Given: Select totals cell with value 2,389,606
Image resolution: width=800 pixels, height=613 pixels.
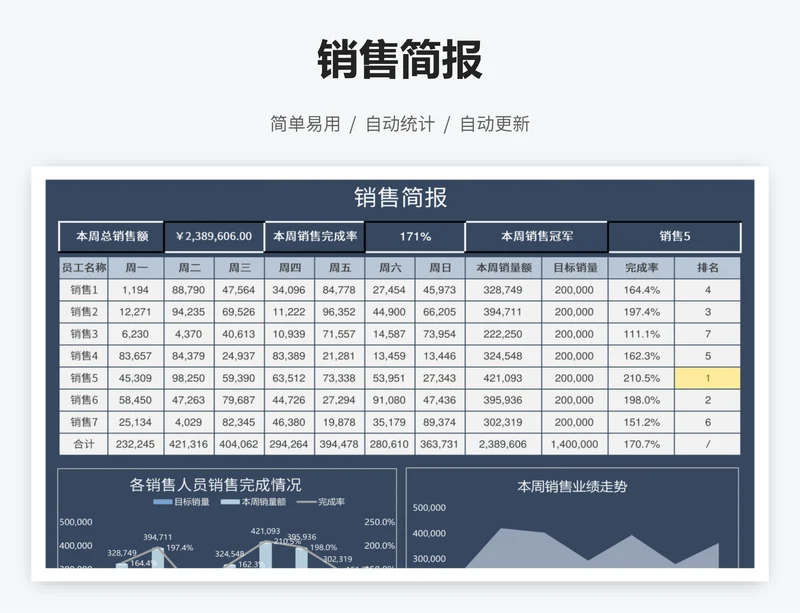Looking at the screenshot, I should tap(503, 444).
